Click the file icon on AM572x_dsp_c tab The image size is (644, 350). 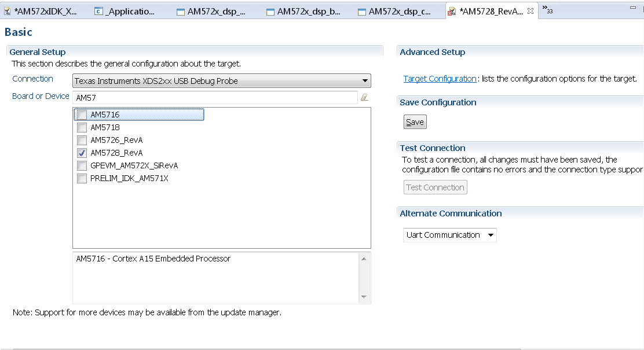click(x=362, y=10)
